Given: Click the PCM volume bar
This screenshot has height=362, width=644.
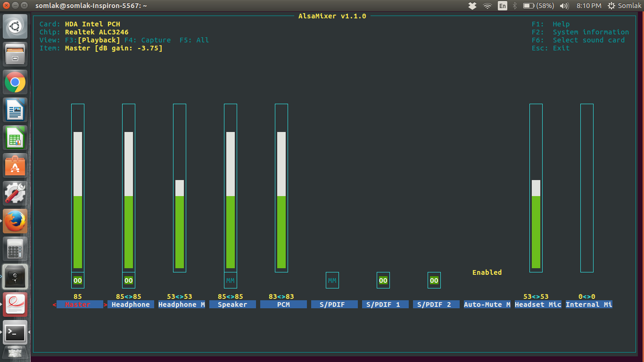Looking at the screenshot, I should (281, 189).
